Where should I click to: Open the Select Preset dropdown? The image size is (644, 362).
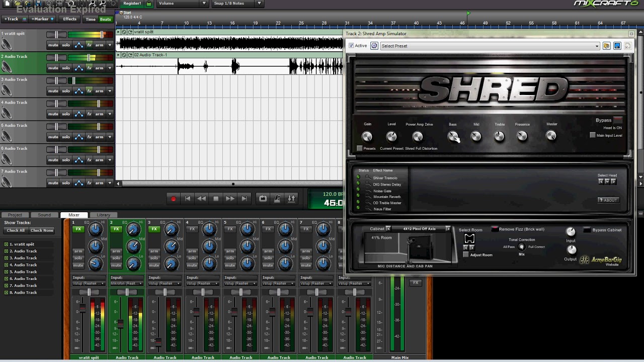(489, 46)
